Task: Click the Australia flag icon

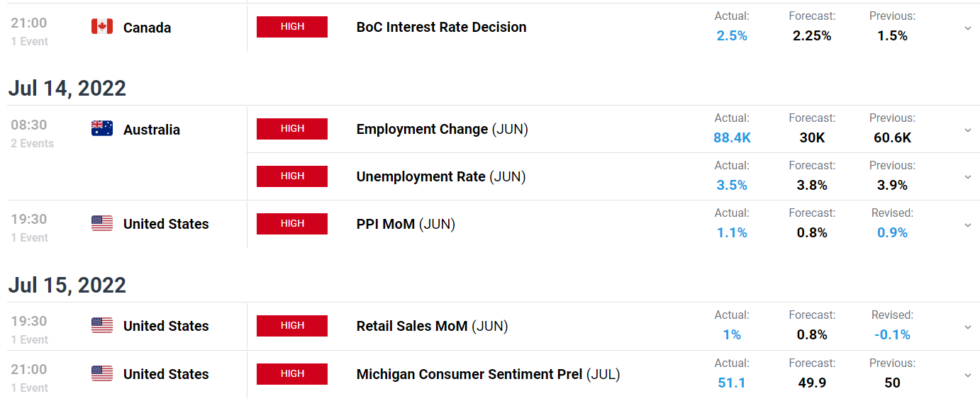Action: coord(102,129)
